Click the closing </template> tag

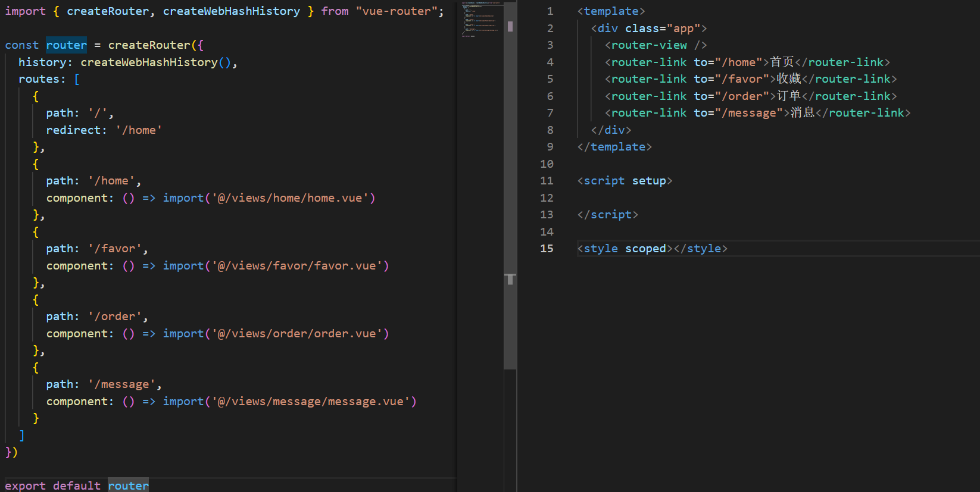(x=614, y=147)
